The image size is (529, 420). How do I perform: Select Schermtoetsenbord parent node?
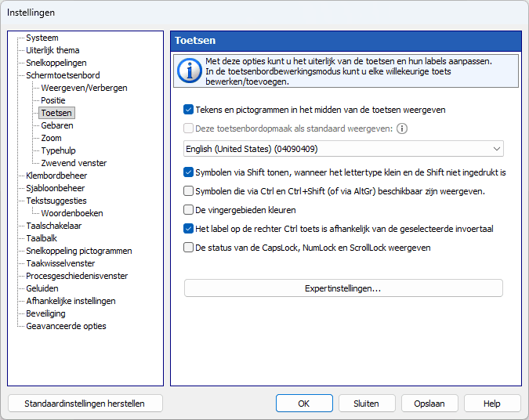[x=63, y=75]
